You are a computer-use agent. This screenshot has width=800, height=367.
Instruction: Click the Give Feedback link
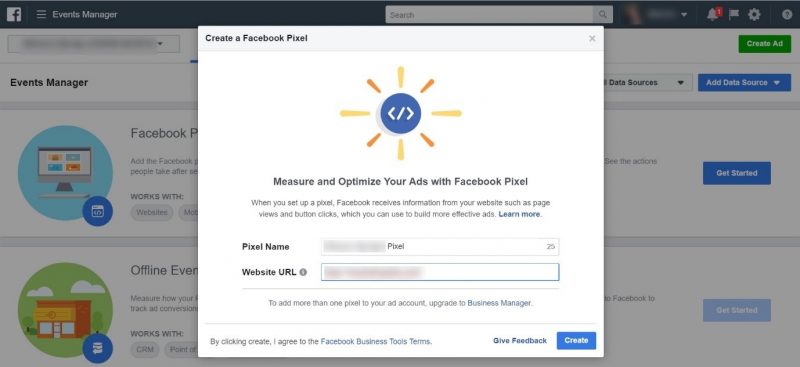[520, 340]
